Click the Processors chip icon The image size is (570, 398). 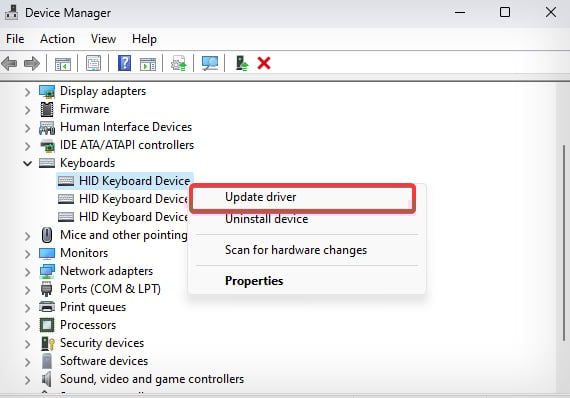(x=47, y=325)
